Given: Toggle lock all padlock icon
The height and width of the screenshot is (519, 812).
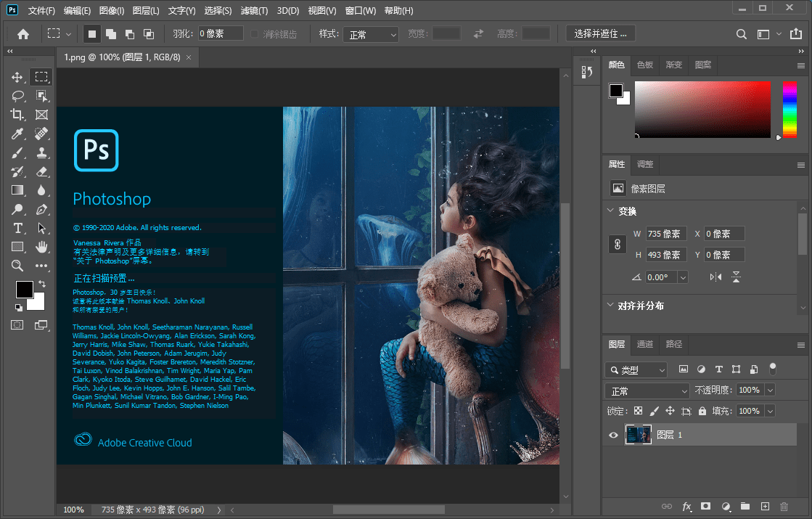Looking at the screenshot, I should (702, 411).
